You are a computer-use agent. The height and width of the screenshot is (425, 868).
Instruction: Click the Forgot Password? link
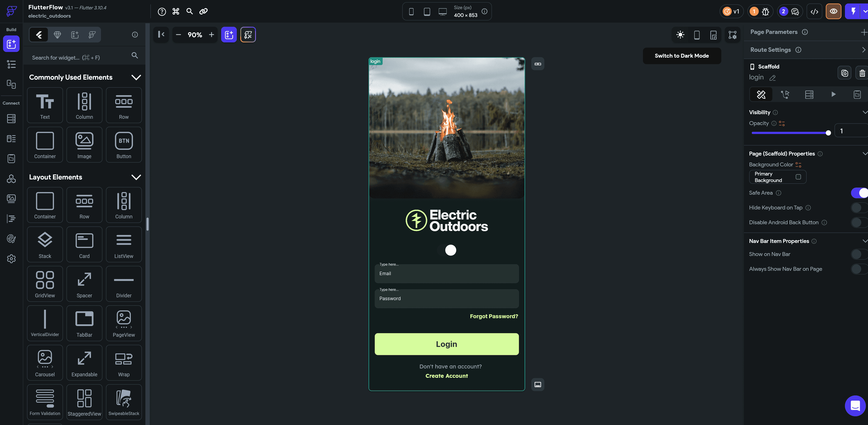494,316
